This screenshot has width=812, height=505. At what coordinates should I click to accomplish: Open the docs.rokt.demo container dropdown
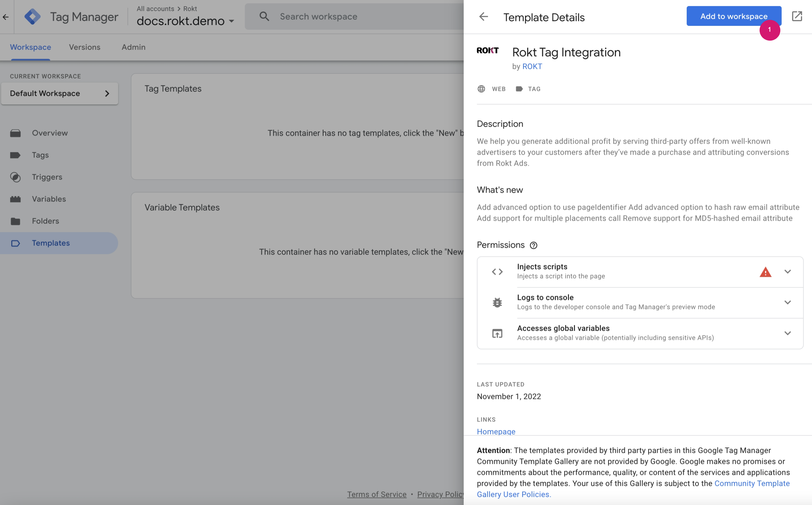(x=185, y=21)
